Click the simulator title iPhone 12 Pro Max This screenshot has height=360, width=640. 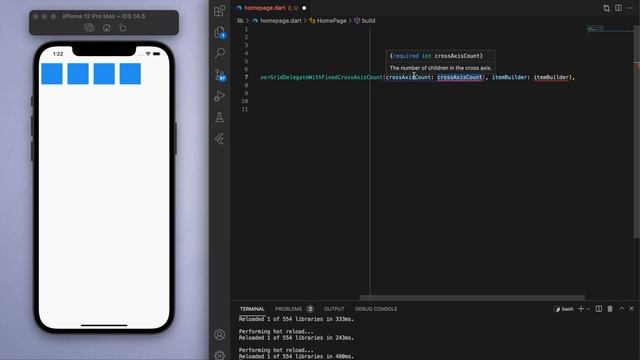pyautogui.click(x=104, y=16)
